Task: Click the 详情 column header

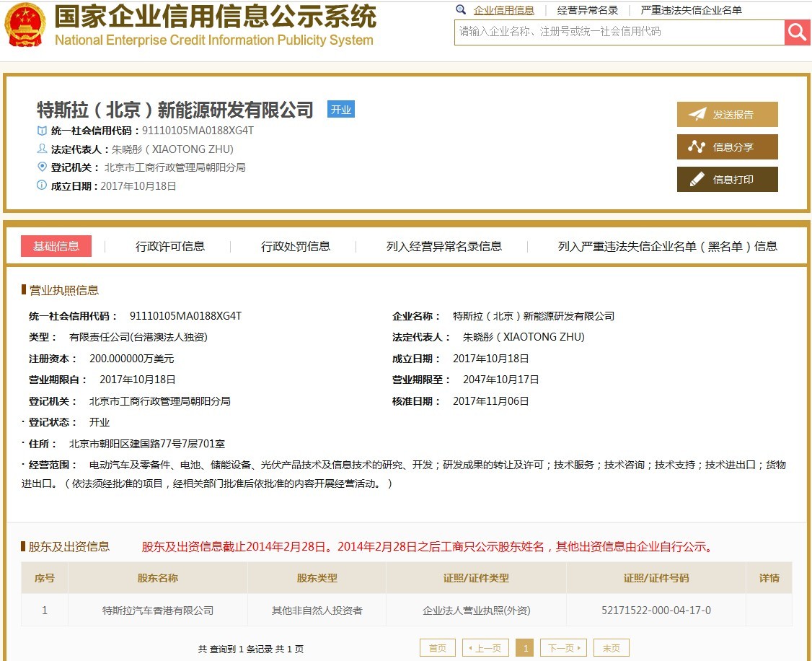Action: pyautogui.click(x=769, y=578)
